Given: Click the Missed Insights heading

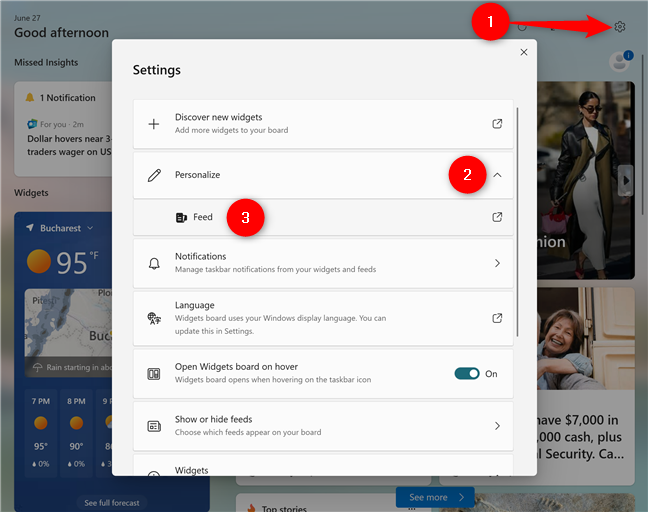Looking at the screenshot, I should [46, 62].
